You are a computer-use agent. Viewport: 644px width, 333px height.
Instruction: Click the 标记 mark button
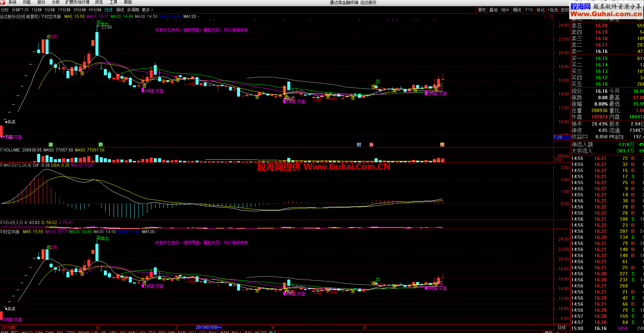point(541,10)
